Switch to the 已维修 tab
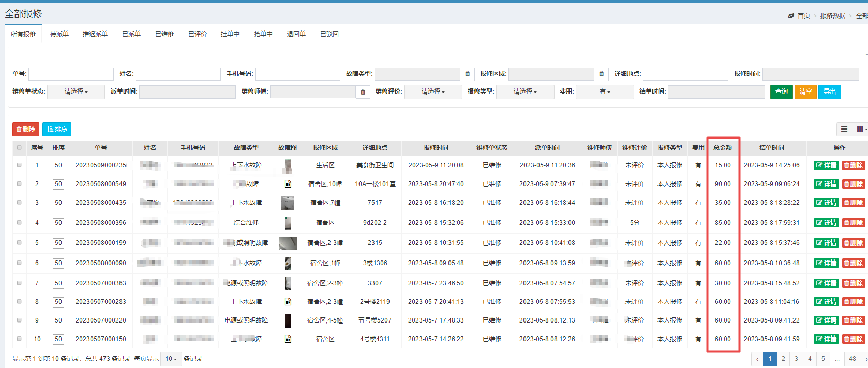This screenshot has height=368, width=868. (164, 34)
